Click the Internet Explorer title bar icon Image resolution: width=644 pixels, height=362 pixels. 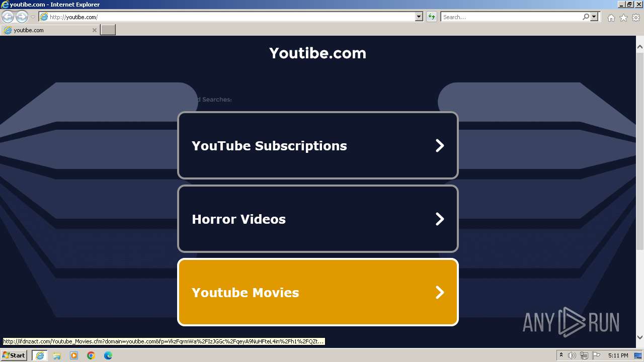pyautogui.click(x=5, y=5)
